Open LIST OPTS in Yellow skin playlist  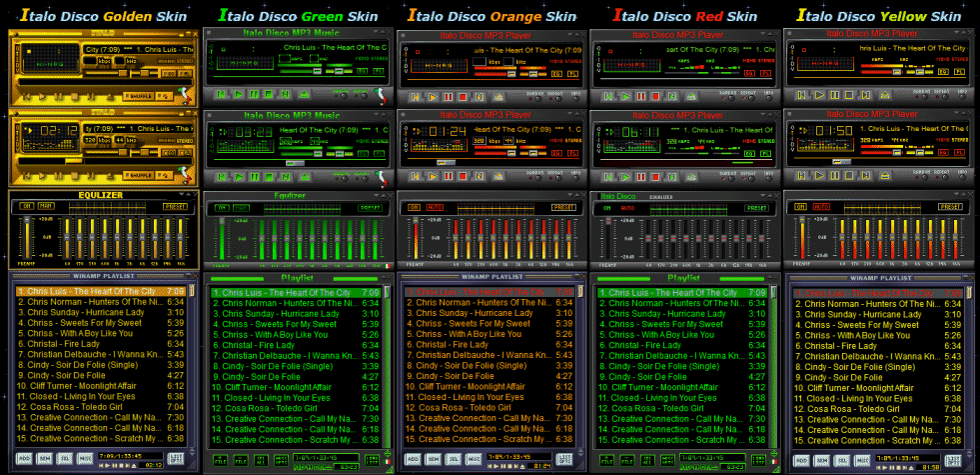pos(954,459)
